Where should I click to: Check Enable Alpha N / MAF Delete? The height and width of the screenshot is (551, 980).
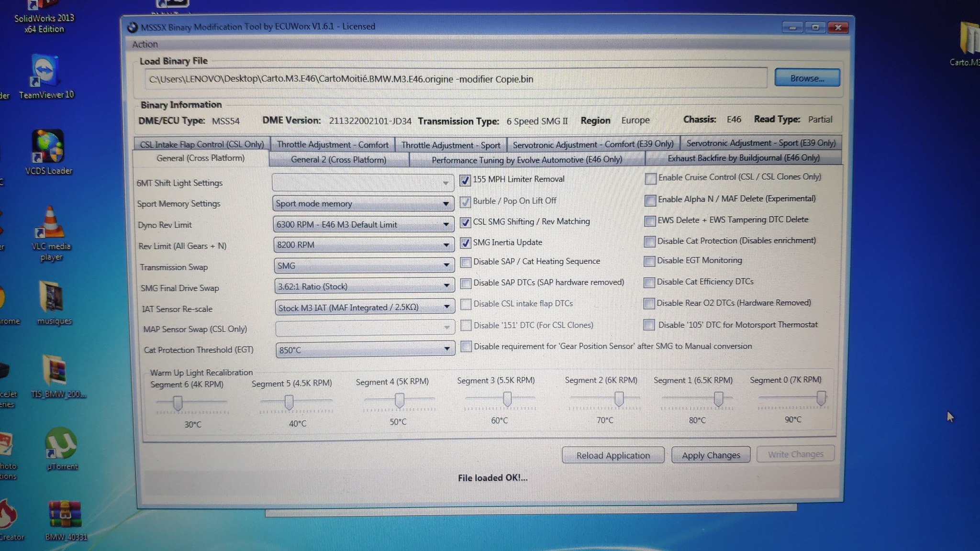(x=650, y=200)
